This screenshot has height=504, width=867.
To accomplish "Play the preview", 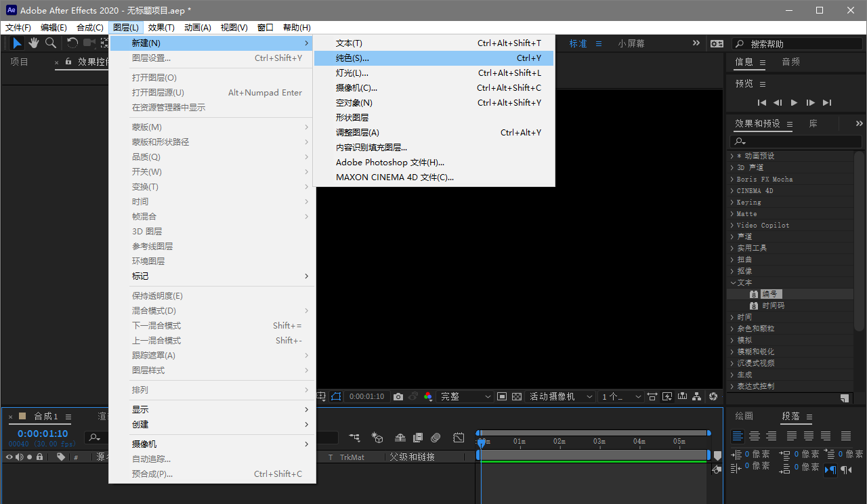I will pyautogui.click(x=795, y=103).
